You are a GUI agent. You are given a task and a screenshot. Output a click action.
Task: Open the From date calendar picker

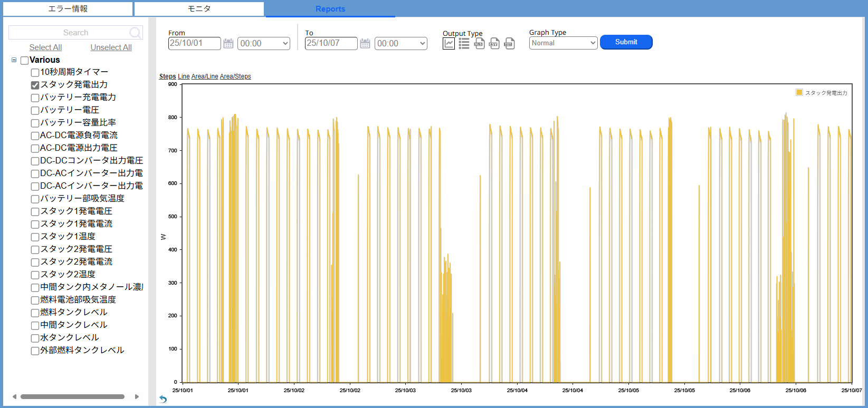228,44
